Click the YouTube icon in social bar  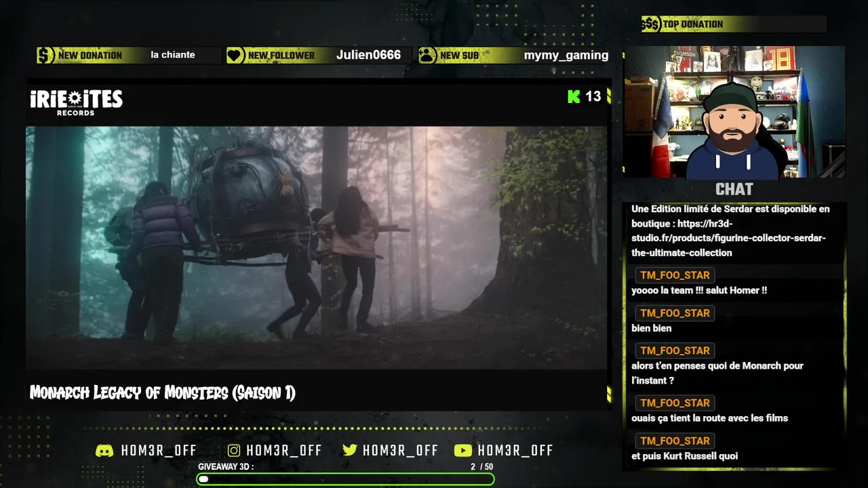click(463, 451)
